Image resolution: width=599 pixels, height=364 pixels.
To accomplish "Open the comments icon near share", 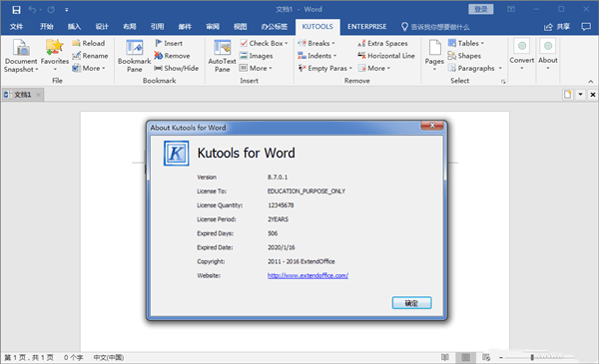I will coord(586,27).
